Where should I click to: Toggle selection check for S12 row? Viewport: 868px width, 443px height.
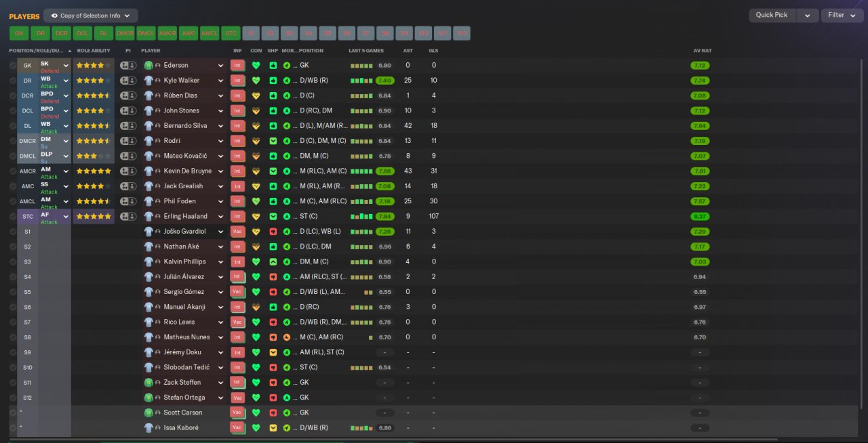point(13,398)
